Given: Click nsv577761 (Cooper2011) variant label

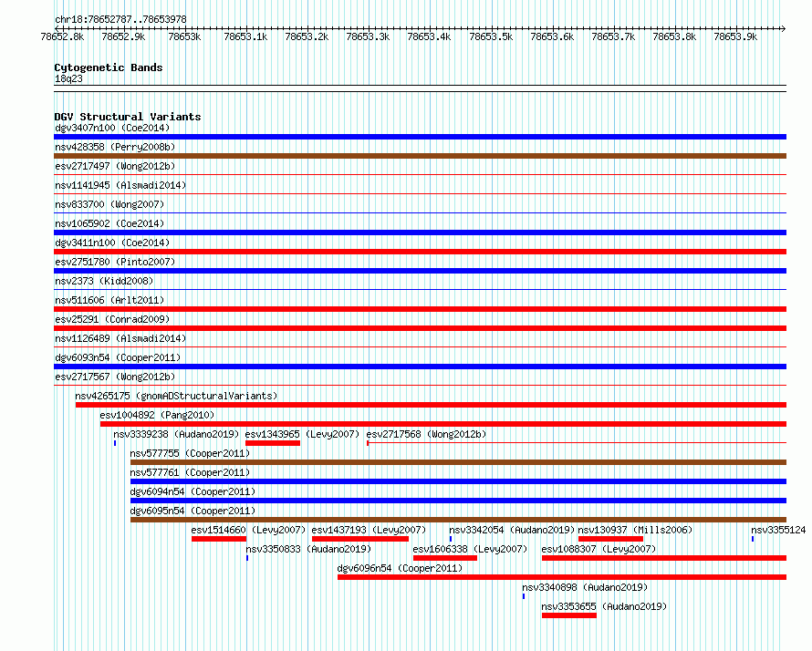Looking at the screenshot, I should point(190,472).
